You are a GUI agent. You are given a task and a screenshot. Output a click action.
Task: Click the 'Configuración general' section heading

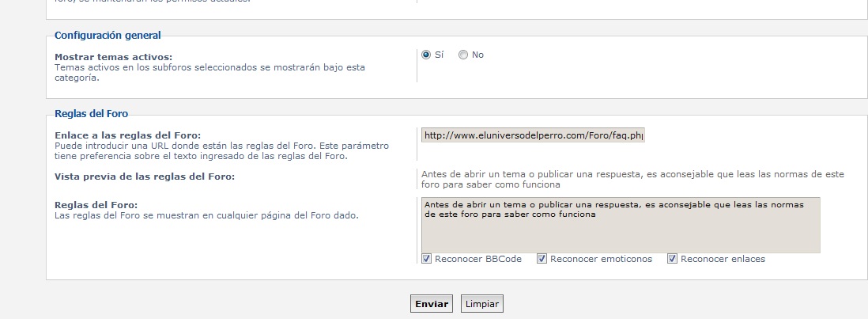click(x=108, y=36)
